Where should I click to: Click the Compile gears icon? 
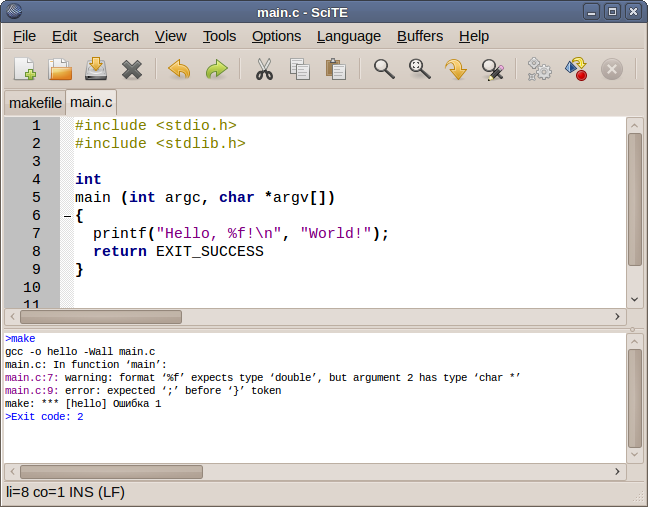coord(540,69)
